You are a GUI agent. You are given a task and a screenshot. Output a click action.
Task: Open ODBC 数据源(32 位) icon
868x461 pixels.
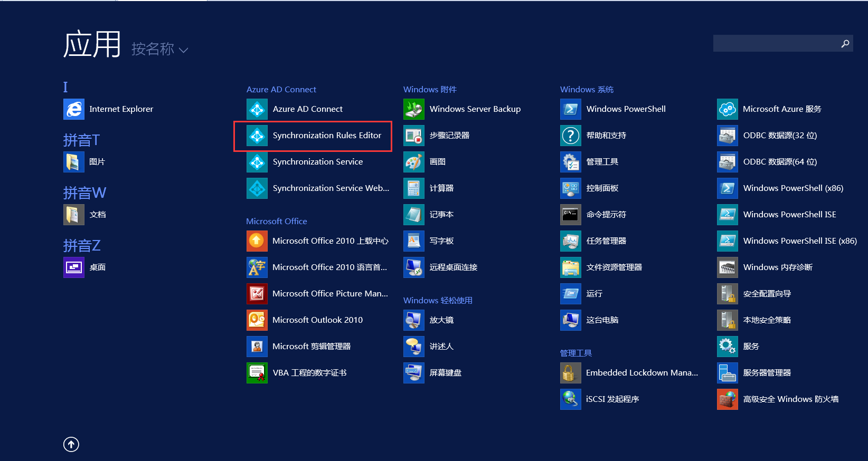(x=728, y=136)
